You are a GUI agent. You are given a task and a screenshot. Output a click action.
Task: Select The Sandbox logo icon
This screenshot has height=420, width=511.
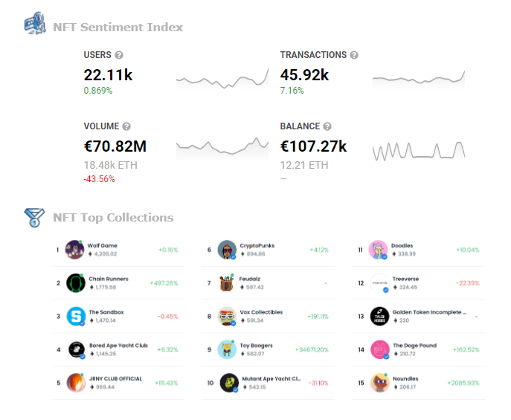pyautogui.click(x=76, y=316)
